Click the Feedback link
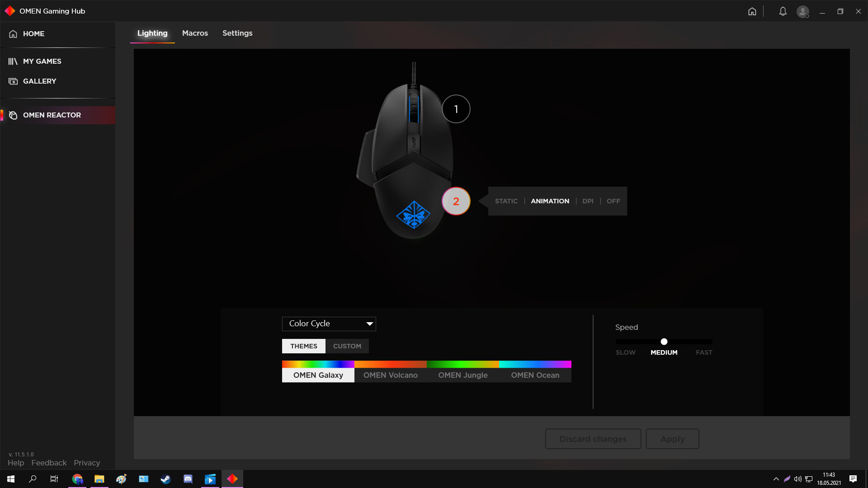This screenshot has width=868, height=488. coord(49,463)
